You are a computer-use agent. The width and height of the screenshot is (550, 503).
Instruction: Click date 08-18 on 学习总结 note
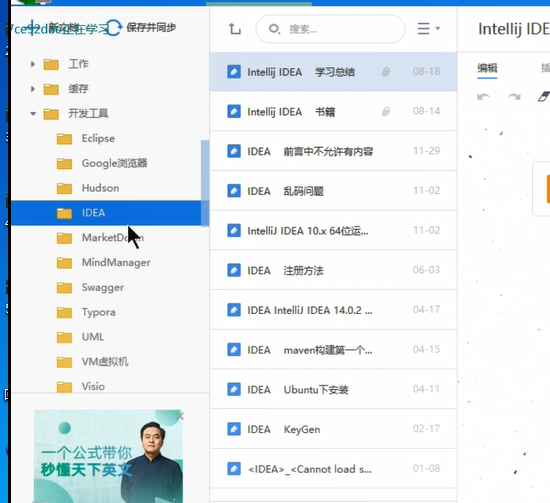(x=426, y=72)
